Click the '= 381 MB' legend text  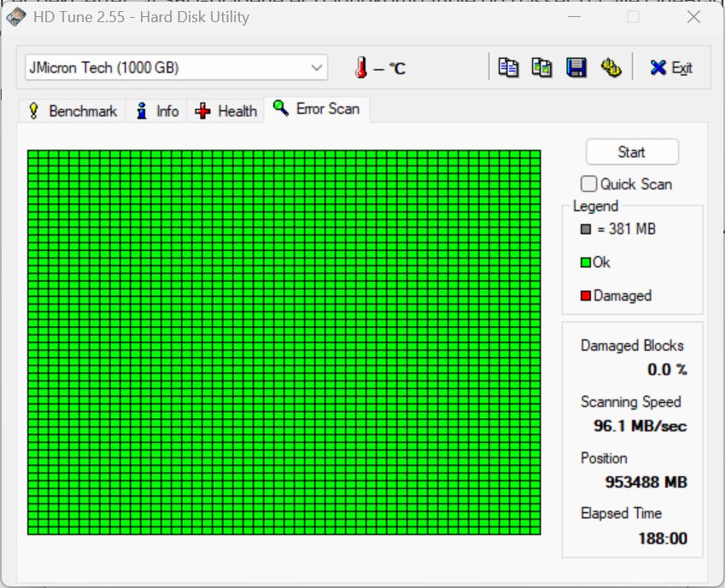coord(626,229)
